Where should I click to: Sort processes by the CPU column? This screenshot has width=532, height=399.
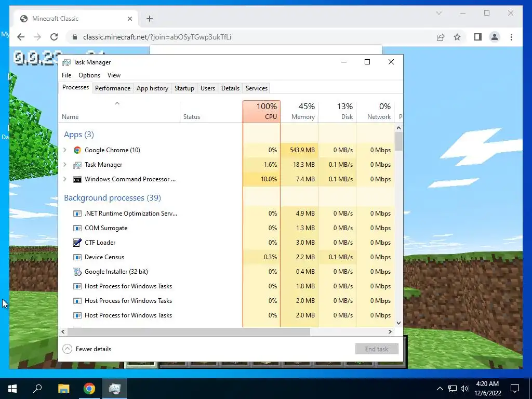click(262, 111)
